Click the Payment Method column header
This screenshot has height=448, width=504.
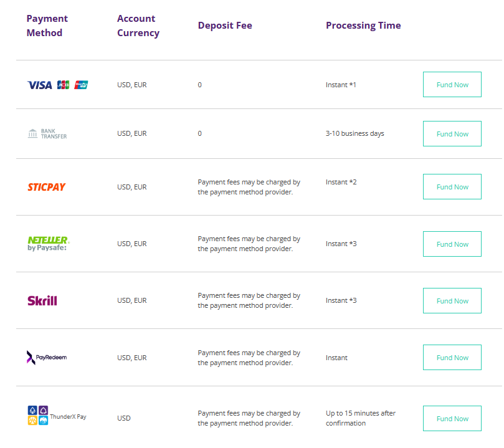pyautogui.click(x=47, y=26)
